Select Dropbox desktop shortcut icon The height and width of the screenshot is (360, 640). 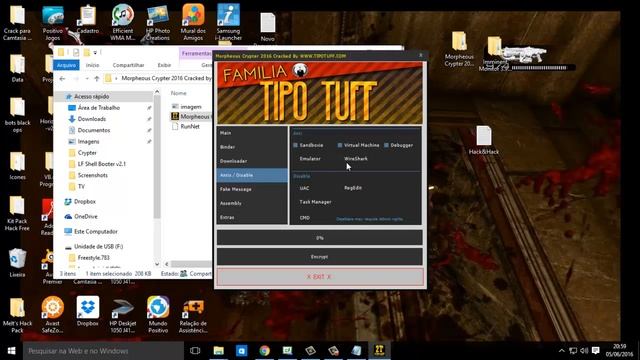[x=87, y=311]
